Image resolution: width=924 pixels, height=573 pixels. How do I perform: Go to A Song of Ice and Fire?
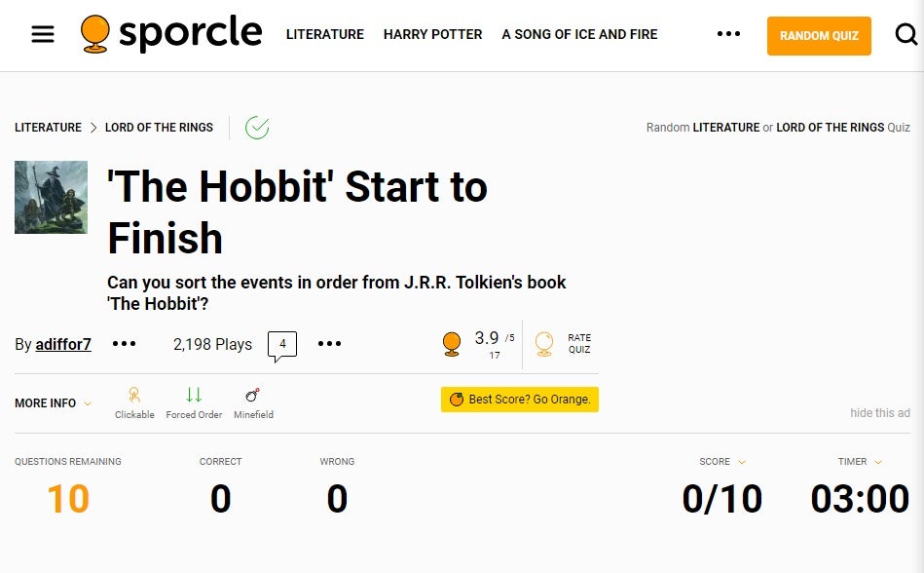pos(579,35)
